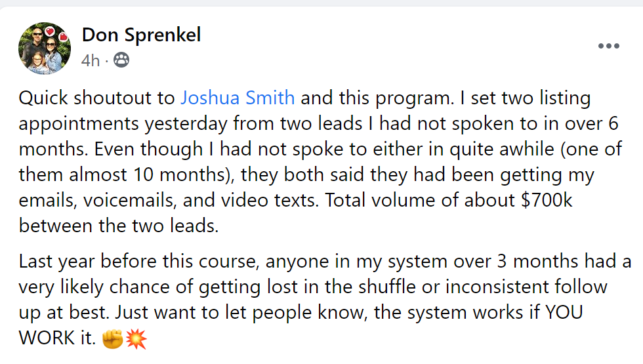Click the raised fist emoji
The height and width of the screenshot is (364, 643).
pyautogui.click(x=113, y=338)
